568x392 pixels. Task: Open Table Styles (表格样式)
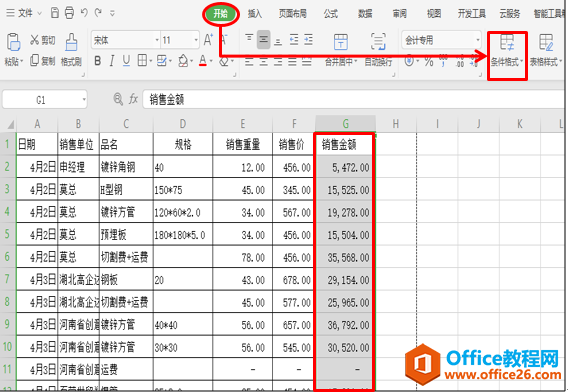pyautogui.click(x=546, y=51)
